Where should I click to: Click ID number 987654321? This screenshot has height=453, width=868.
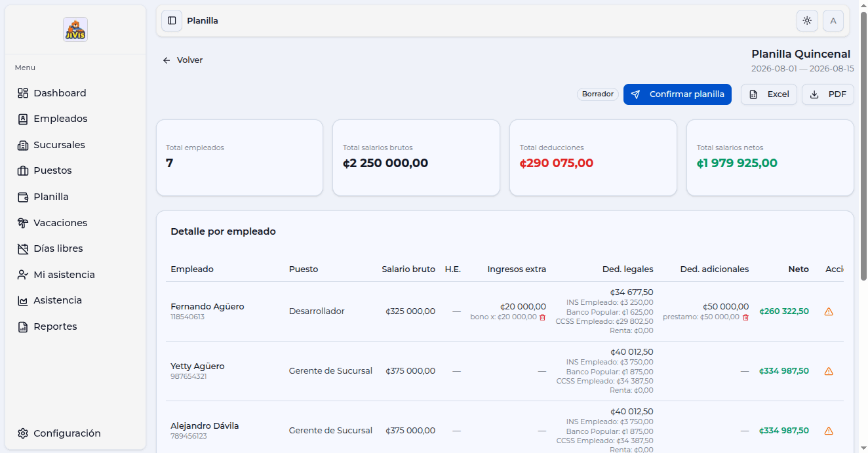189,377
